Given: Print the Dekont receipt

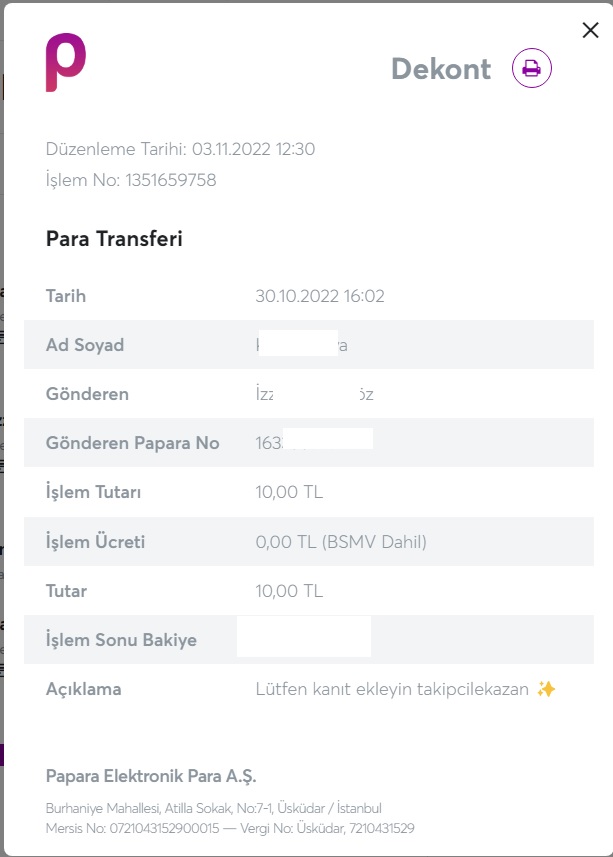Looking at the screenshot, I should pyautogui.click(x=532, y=68).
